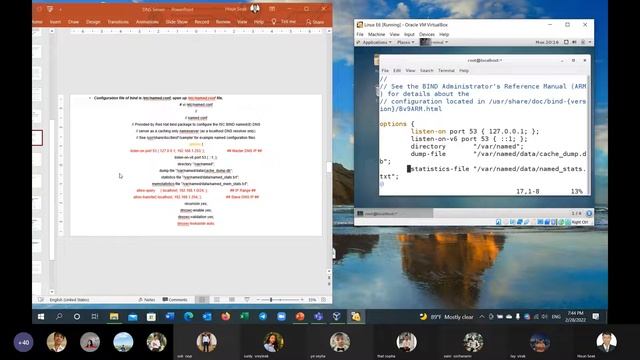Click the guest clock in top bar

click(547, 42)
